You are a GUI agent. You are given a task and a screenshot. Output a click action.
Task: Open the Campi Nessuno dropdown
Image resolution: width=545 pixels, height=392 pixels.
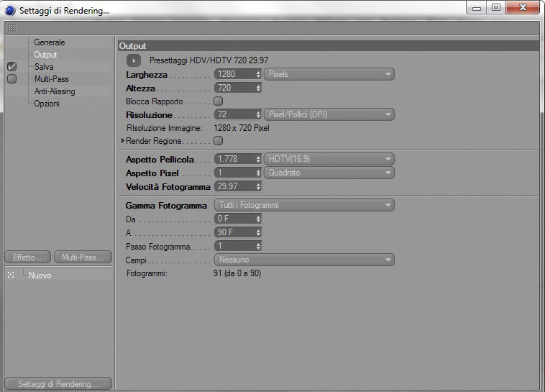click(x=304, y=260)
